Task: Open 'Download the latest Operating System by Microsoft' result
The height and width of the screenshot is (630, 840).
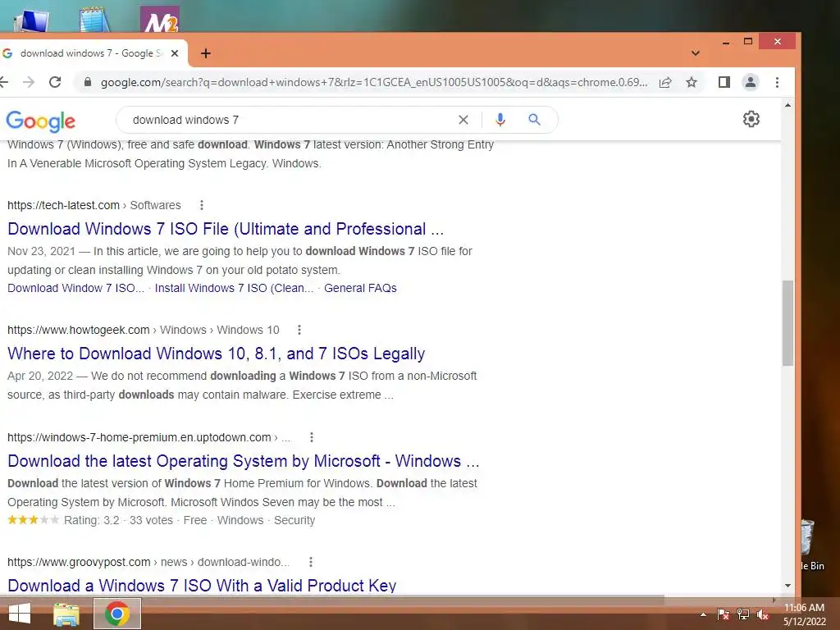Action: pyautogui.click(x=243, y=461)
